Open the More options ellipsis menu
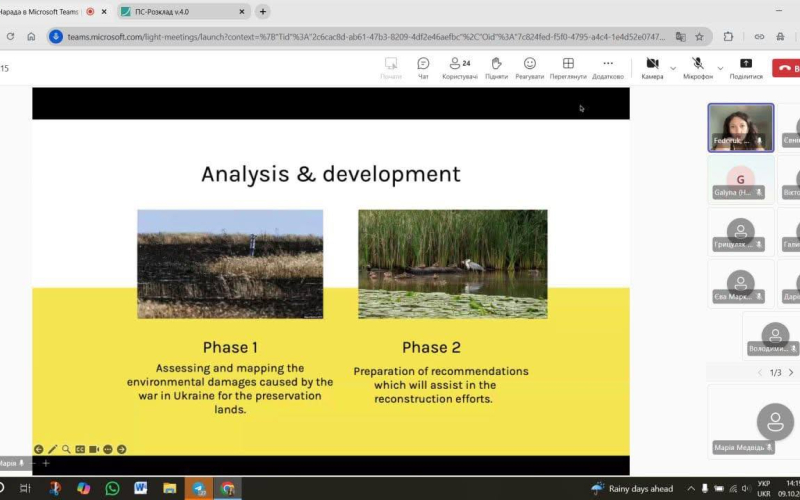Viewport: 800px width, 500px height. click(607, 67)
